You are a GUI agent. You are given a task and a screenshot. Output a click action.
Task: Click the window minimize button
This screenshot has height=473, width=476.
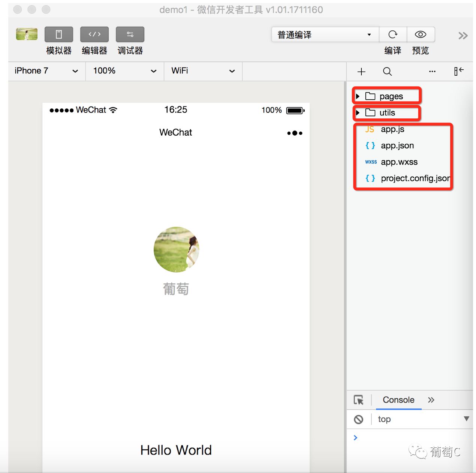[x=32, y=9]
